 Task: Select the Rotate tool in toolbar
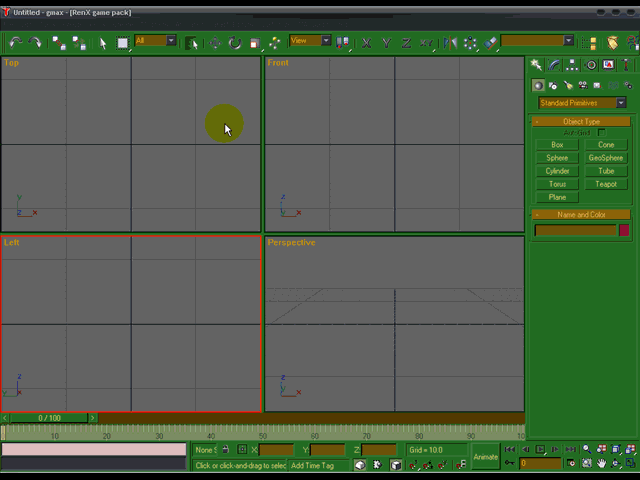point(235,43)
